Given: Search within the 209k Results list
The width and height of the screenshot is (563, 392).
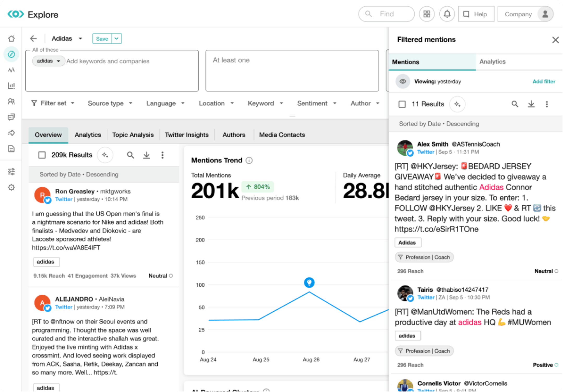Looking at the screenshot, I should (x=130, y=155).
